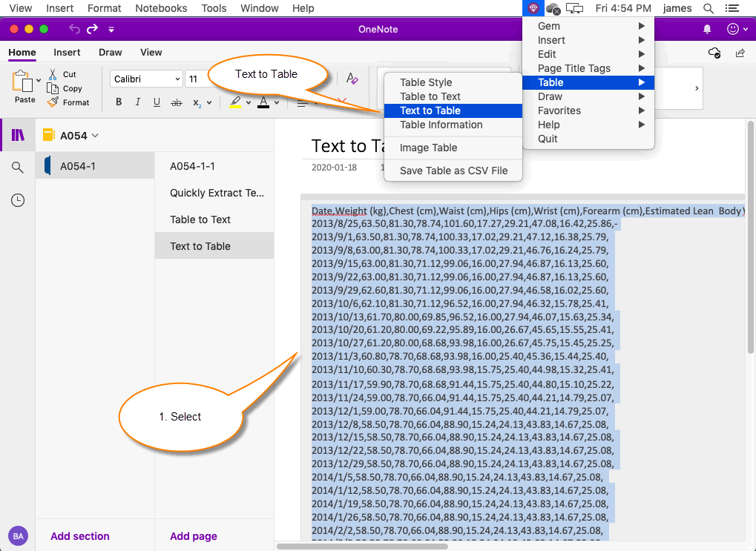This screenshot has height=551, width=756.
Task: Click the clear formatting icon
Action: [x=352, y=79]
